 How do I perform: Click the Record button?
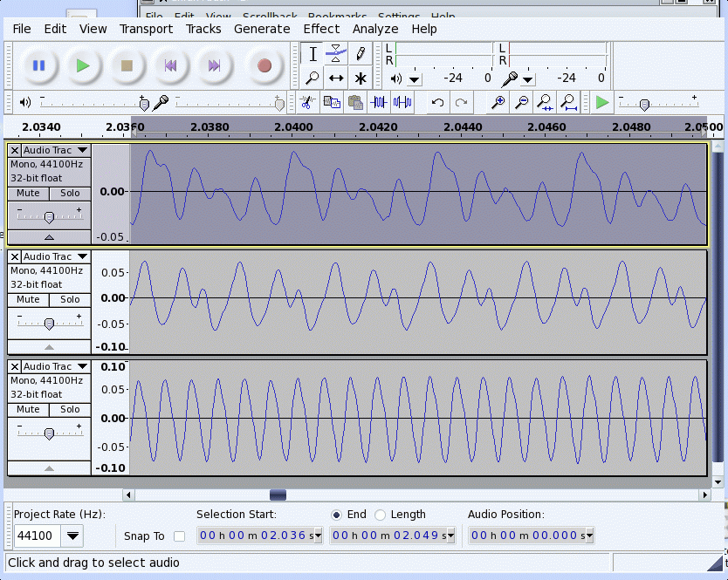264,65
